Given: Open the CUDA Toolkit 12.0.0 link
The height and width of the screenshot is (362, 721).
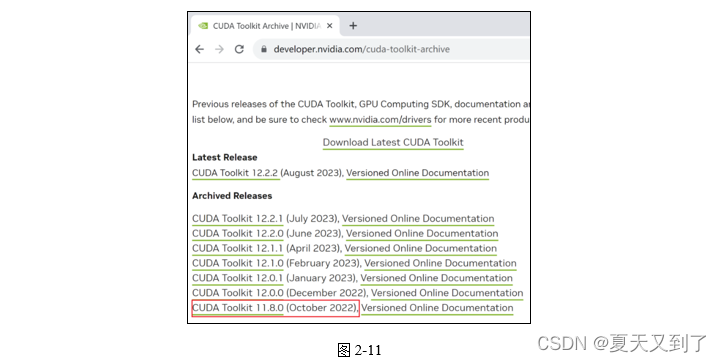Looking at the screenshot, I should click(238, 293).
